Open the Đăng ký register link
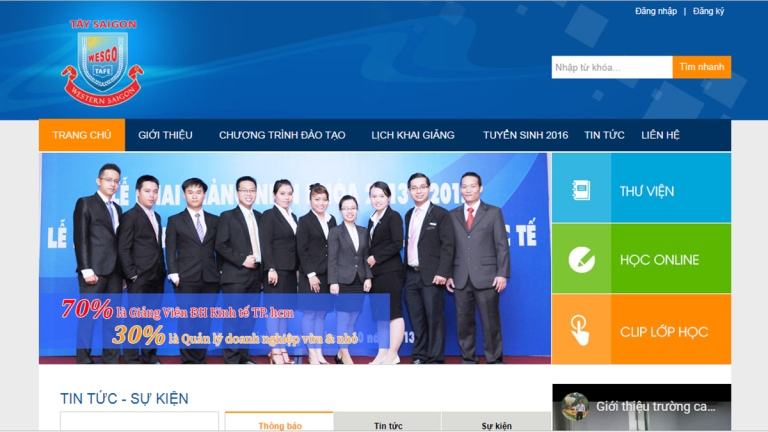Viewport: 768px width, 432px height. [708, 11]
